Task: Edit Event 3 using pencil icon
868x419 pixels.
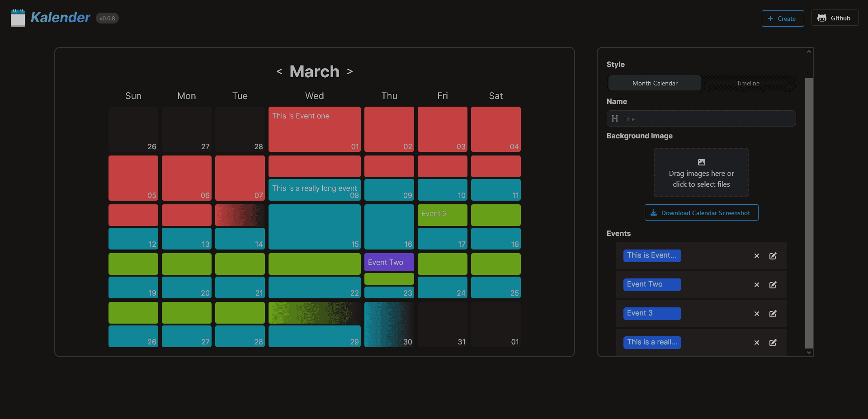Action: click(x=773, y=314)
